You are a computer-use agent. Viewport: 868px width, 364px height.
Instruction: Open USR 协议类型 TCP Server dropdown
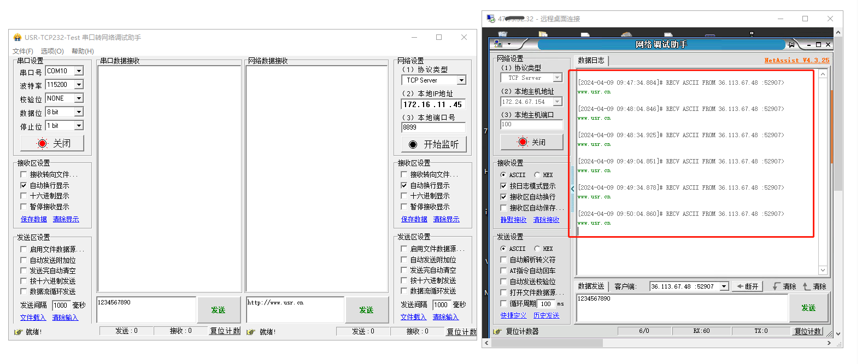point(461,80)
